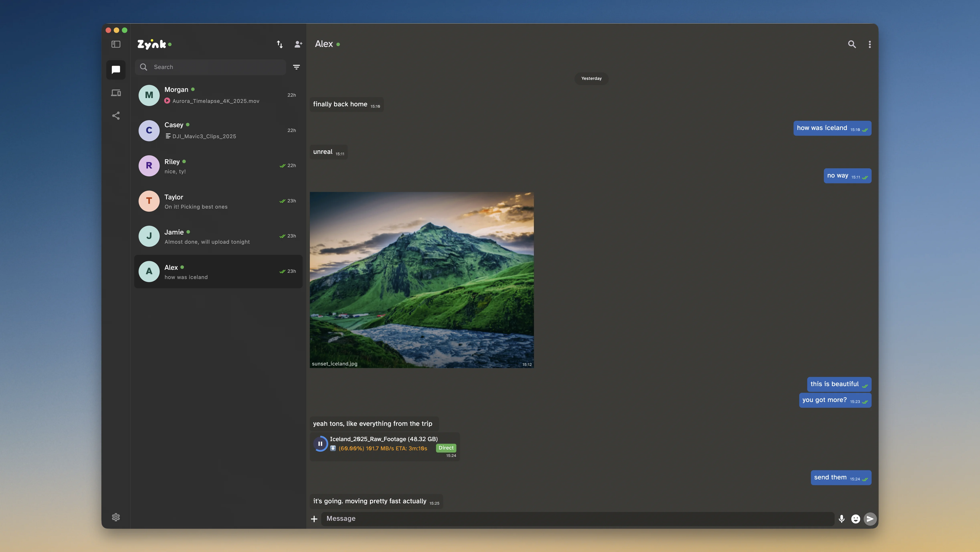Collapse the conversation sidebar
The image size is (980, 552).
[116, 44]
